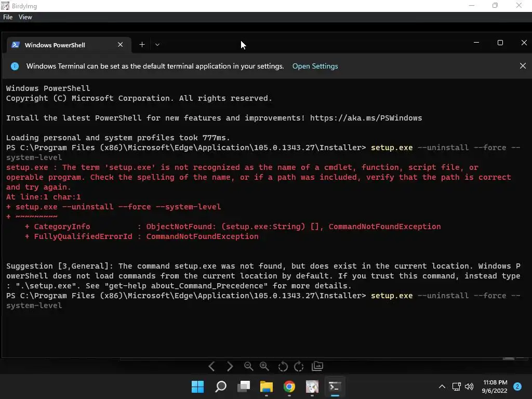
Task: Dismiss the default terminal info banner
Action: point(523,66)
